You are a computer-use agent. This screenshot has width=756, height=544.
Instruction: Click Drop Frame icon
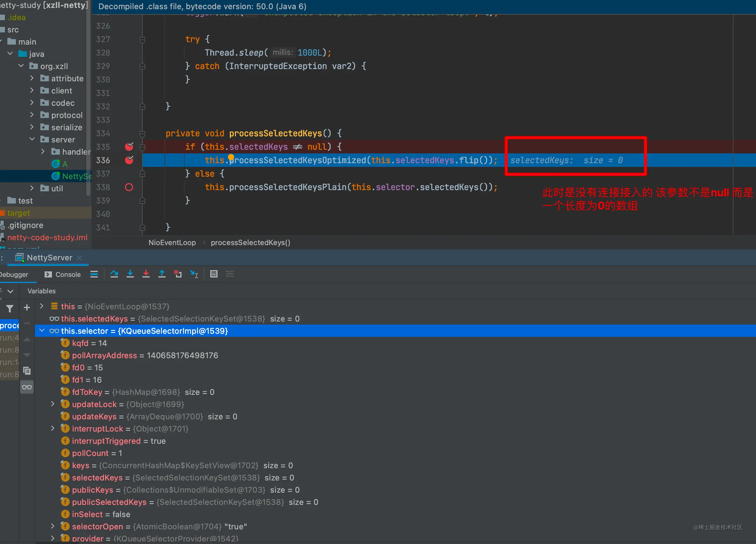[x=178, y=274]
